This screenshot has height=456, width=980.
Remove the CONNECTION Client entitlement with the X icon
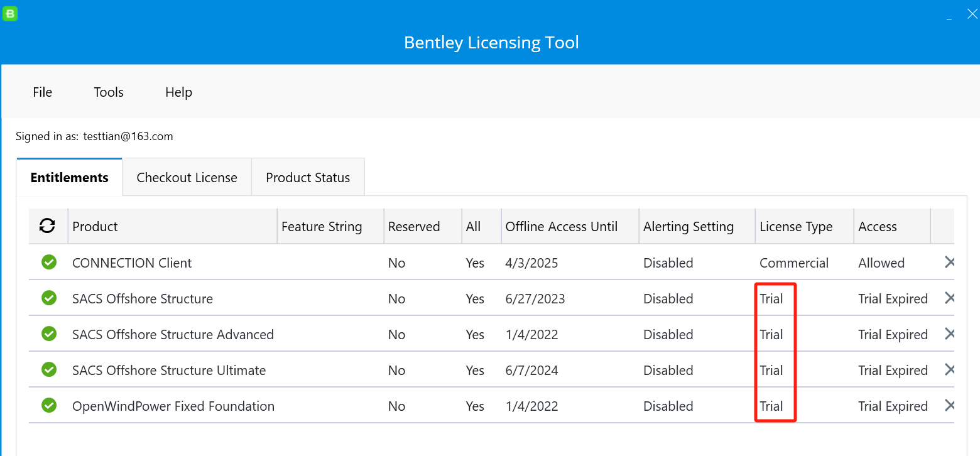pos(949,262)
